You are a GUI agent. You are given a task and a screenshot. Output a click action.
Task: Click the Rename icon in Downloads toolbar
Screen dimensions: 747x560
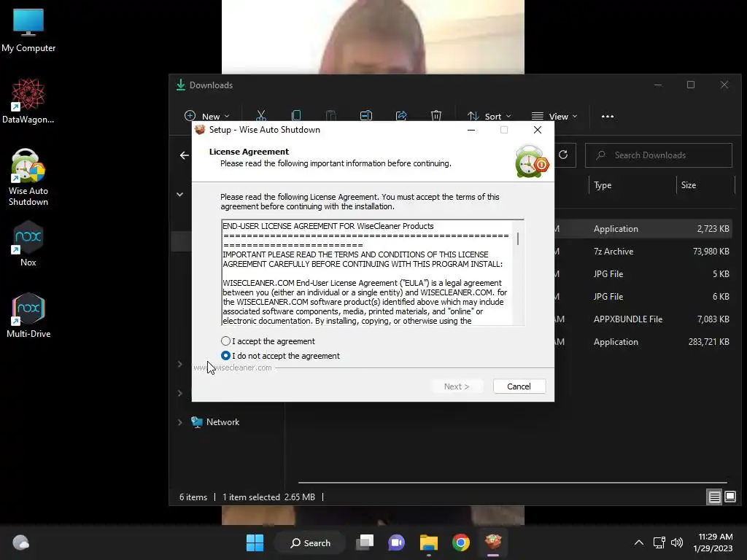[x=366, y=116]
